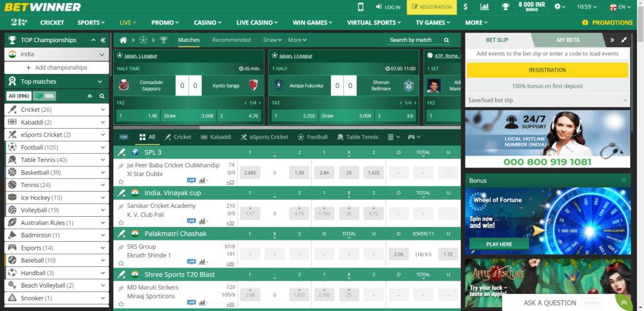Toggle the live 306 filter in Top matches
The width and height of the screenshot is (644, 311).
(45, 96)
